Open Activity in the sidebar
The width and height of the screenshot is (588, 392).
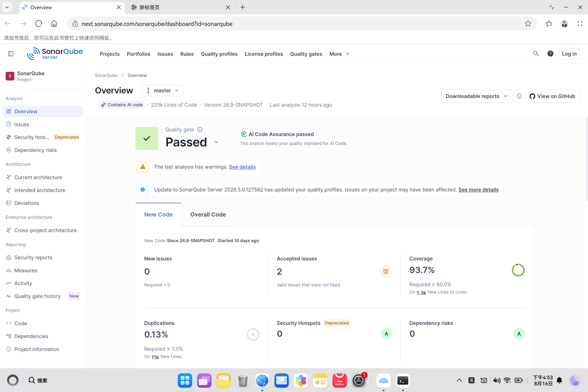[43, 283]
